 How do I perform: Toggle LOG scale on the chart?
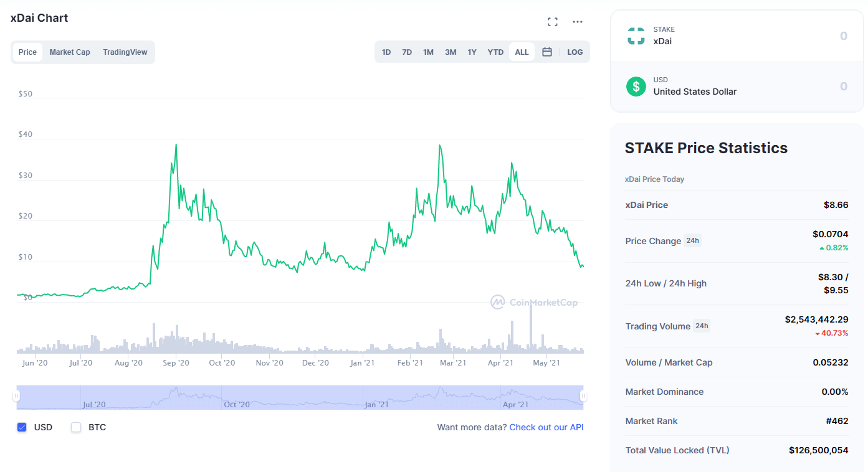[575, 52]
